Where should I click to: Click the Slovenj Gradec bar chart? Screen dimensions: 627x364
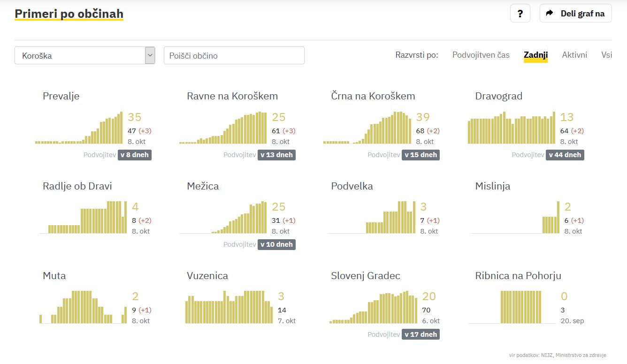pyautogui.click(x=373, y=308)
